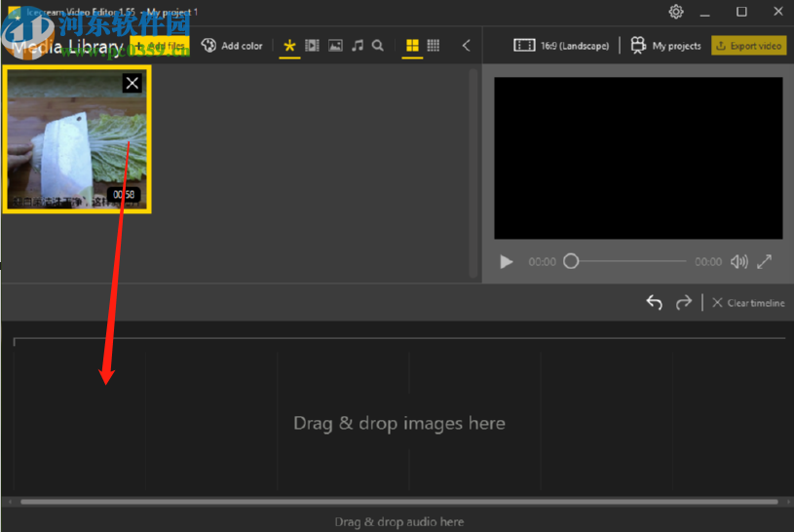Image resolution: width=794 pixels, height=532 pixels.
Task: Switch to small thumbnail grid view
Action: click(434, 46)
